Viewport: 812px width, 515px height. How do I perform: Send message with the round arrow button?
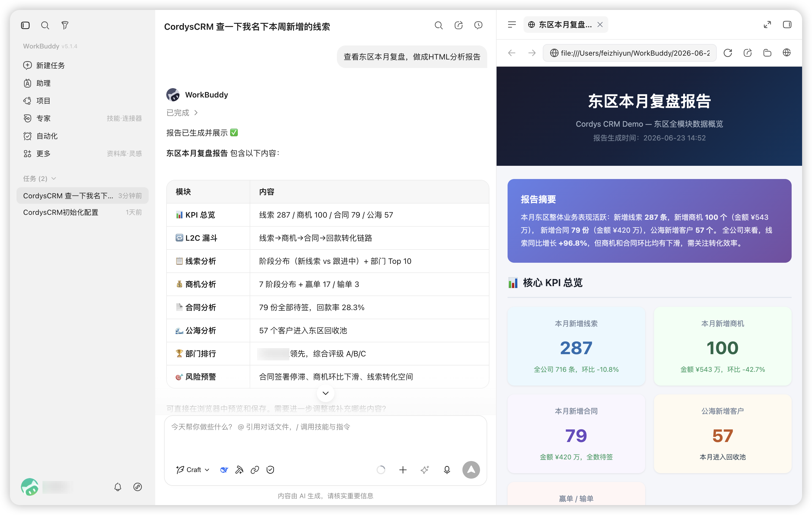point(471,470)
